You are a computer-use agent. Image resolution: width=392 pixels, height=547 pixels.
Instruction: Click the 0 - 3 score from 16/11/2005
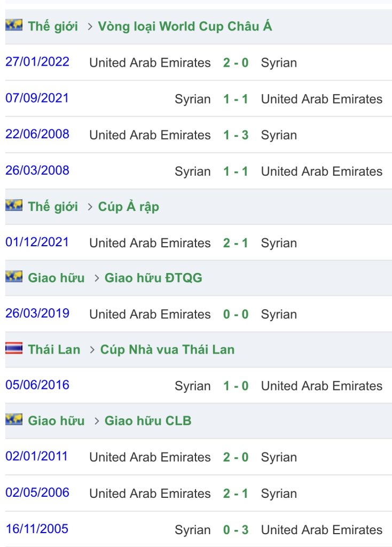click(236, 530)
